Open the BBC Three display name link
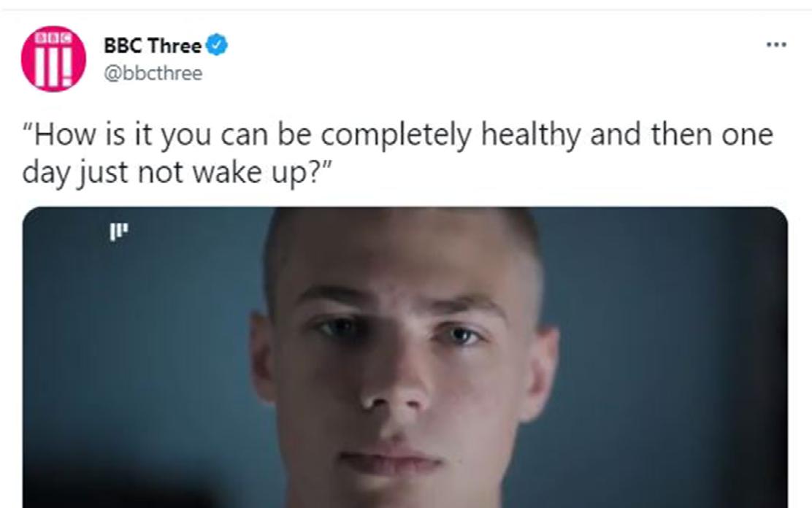 [152, 45]
